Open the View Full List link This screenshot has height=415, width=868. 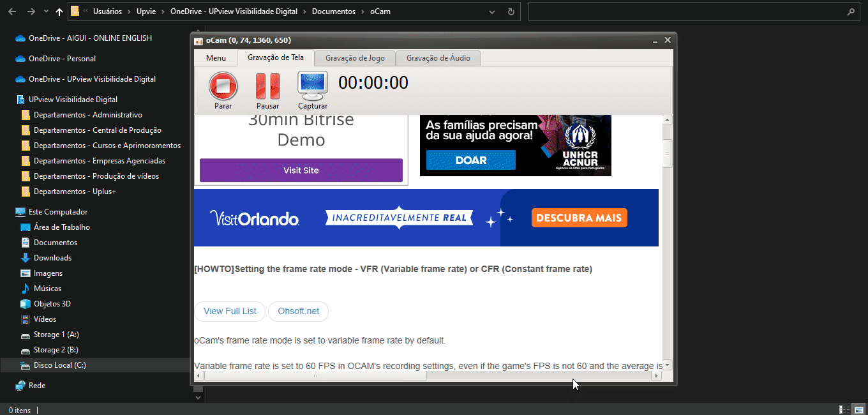point(230,311)
